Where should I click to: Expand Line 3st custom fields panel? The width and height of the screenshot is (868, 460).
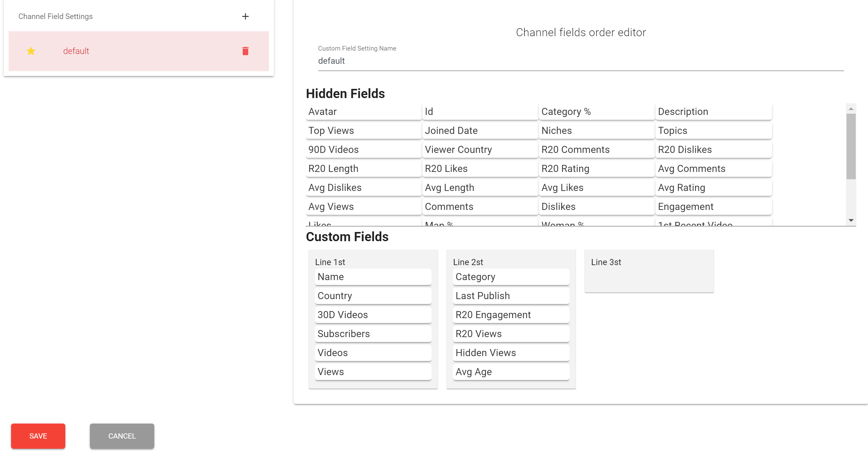click(x=649, y=270)
